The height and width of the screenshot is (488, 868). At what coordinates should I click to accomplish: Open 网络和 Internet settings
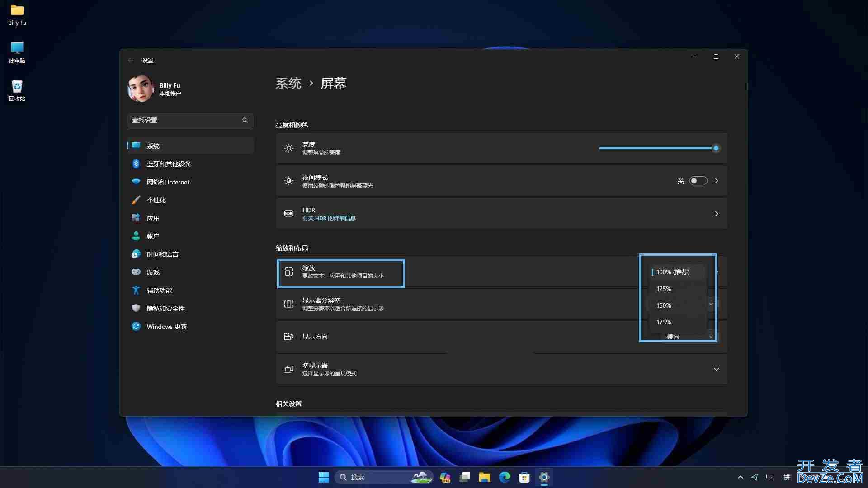(190, 182)
